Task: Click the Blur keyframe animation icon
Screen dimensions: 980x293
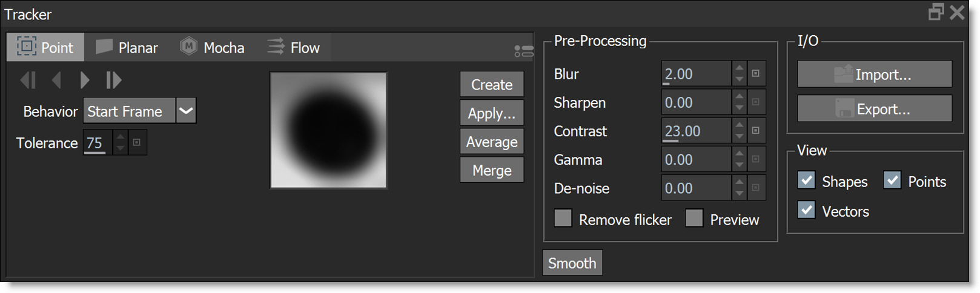Action: point(756,74)
